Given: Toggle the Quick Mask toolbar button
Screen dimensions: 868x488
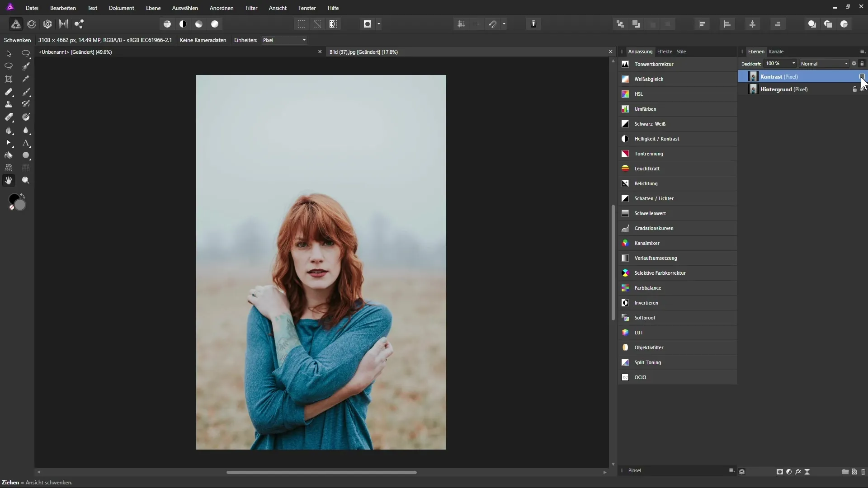Looking at the screenshot, I should coord(368,24).
